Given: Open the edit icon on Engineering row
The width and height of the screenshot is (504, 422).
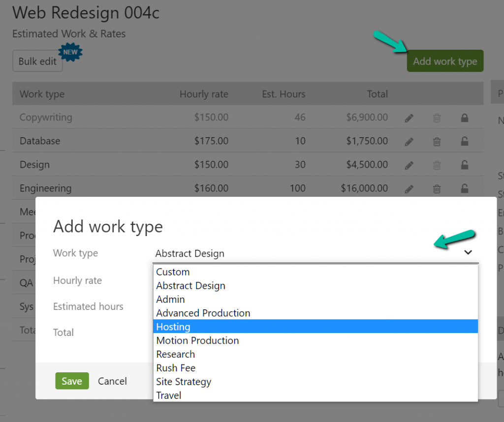Looking at the screenshot, I should click(x=409, y=188).
